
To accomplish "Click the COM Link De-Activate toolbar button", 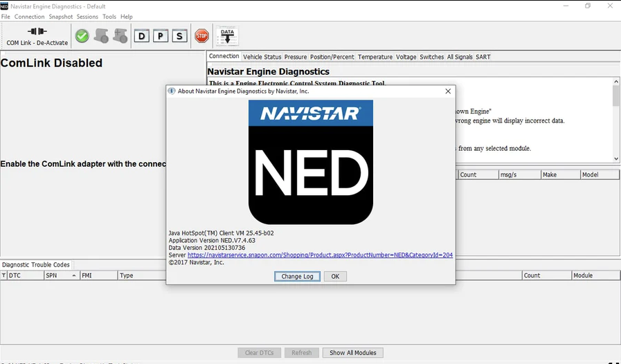I will pos(37,36).
